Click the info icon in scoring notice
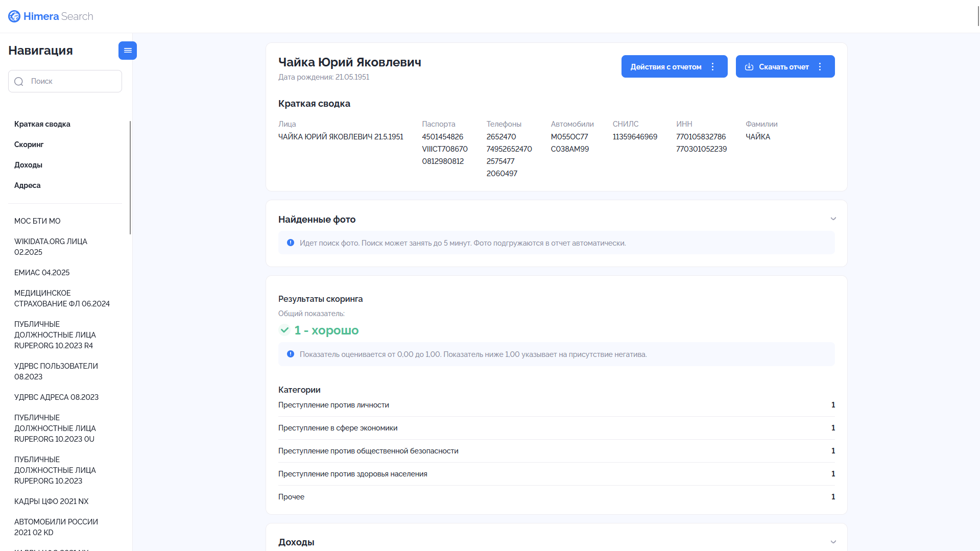 291,354
